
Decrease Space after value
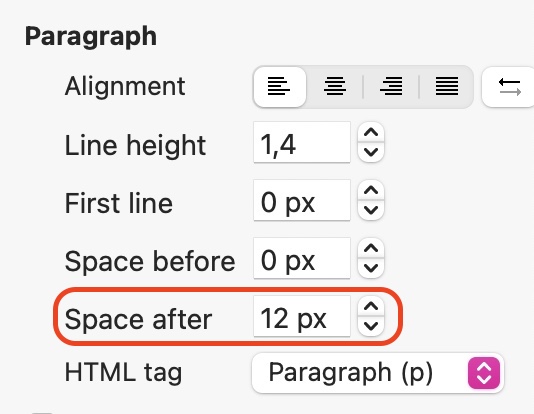(x=371, y=326)
